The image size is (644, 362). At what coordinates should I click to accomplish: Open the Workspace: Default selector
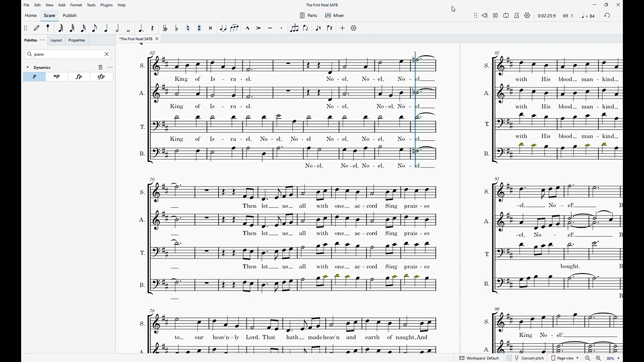coord(479,358)
